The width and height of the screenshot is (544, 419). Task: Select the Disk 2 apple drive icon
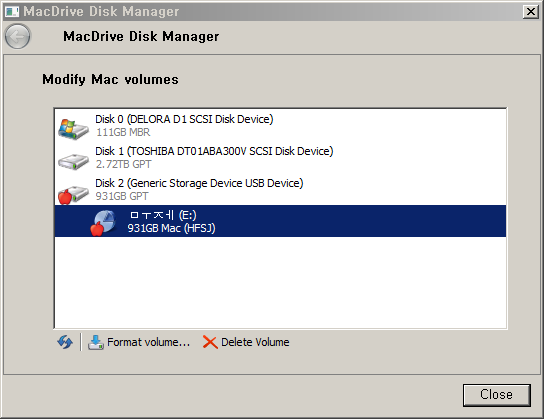click(73, 194)
